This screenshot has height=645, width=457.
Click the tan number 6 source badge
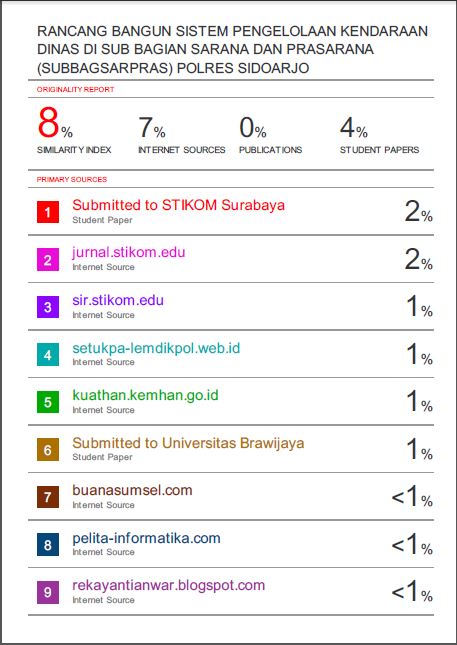(x=48, y=450)
